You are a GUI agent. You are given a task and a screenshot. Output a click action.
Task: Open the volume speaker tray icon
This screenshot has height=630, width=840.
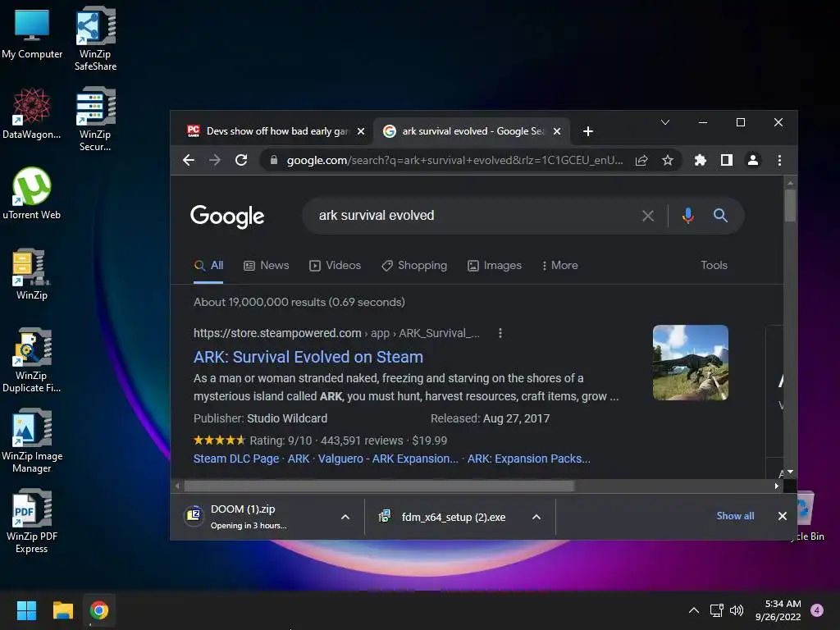coord(737,610)
